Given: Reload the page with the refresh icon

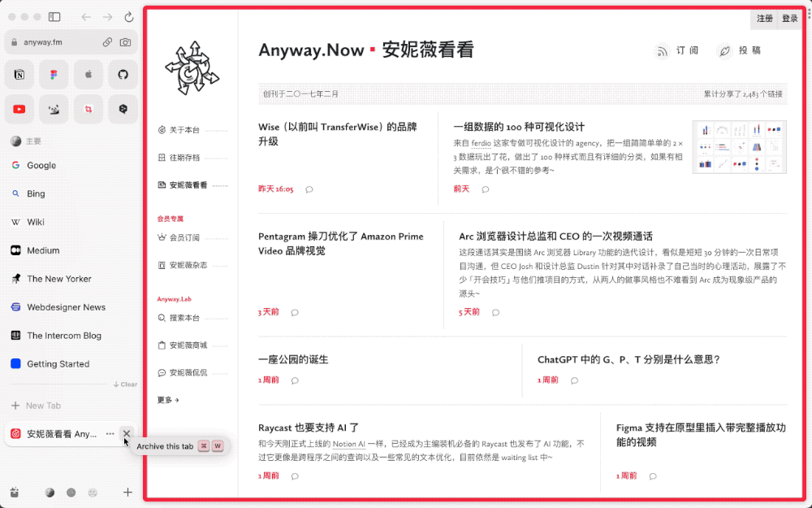Looking at the screenshot, I should 129,16.
